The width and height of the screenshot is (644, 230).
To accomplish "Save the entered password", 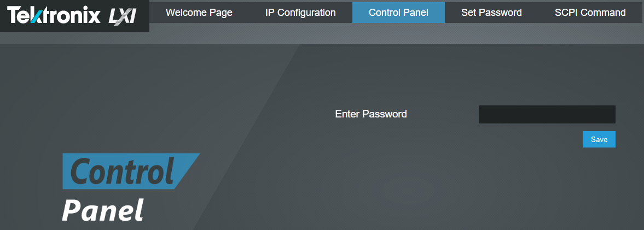I will [599, 139].
